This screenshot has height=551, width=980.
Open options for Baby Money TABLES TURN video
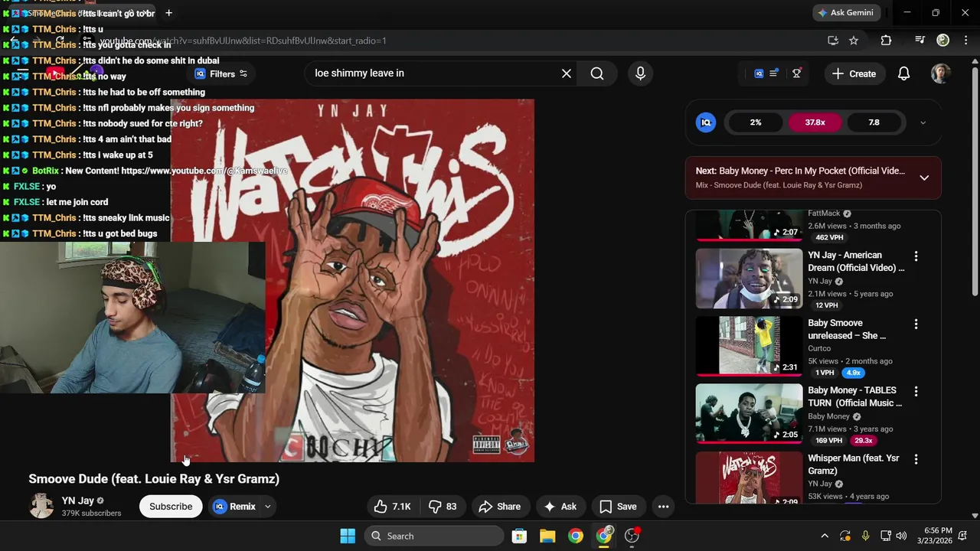(916, 392)
